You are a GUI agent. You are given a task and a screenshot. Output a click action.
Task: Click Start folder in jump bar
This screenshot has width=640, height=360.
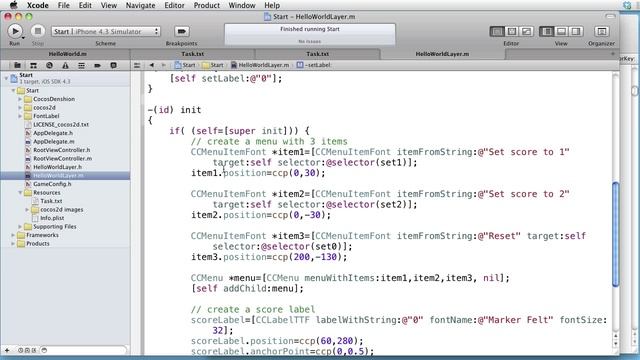coord(213,65)
